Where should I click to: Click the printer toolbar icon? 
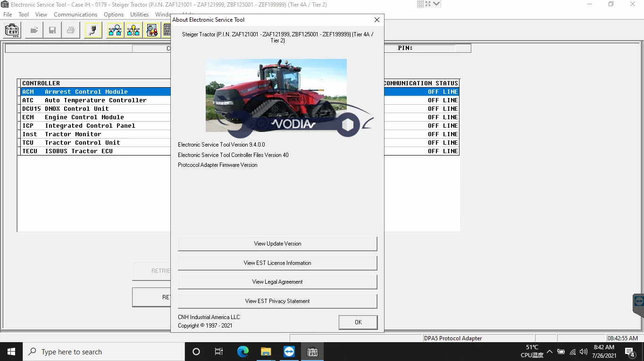pyautogui.click(x=71, y=31)
